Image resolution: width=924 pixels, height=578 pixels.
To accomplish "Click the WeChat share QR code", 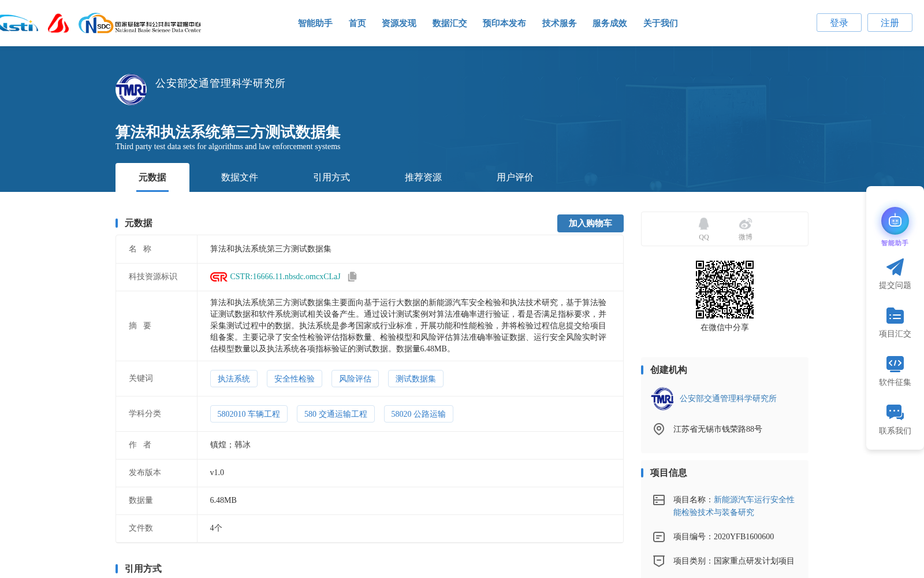I will tap(724, 290).
